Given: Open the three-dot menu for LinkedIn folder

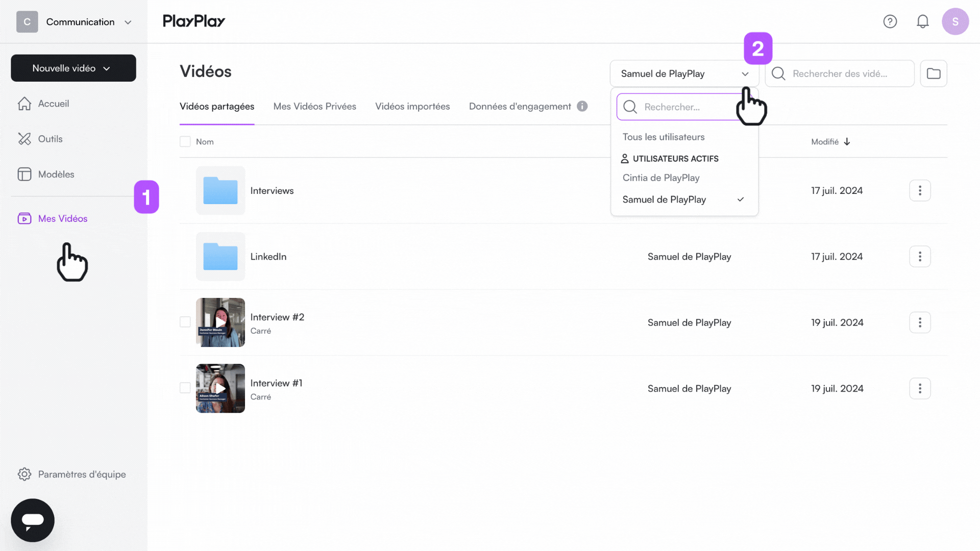Looking at the screenshot, I should 920,256.
